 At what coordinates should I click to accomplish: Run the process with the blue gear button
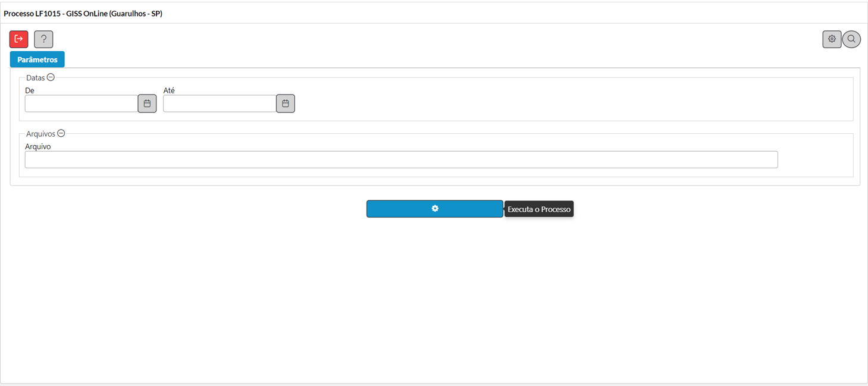tap(435, 209)
